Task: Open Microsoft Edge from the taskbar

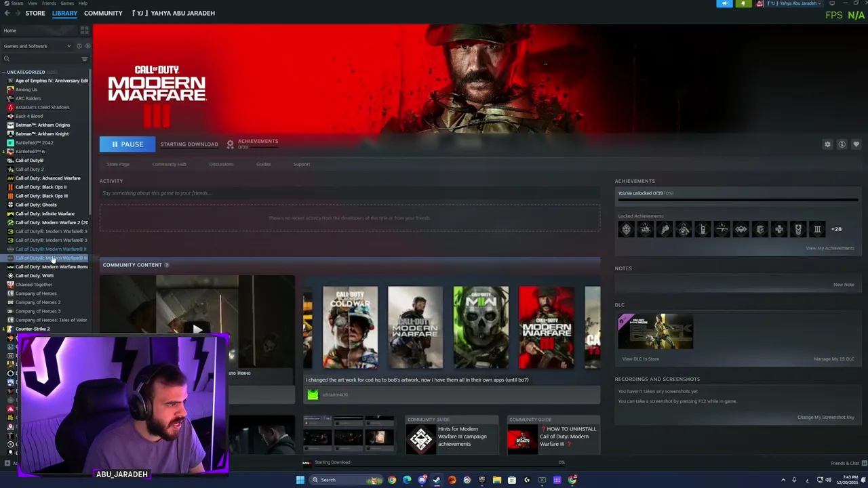Action: (x=407, y=480)
